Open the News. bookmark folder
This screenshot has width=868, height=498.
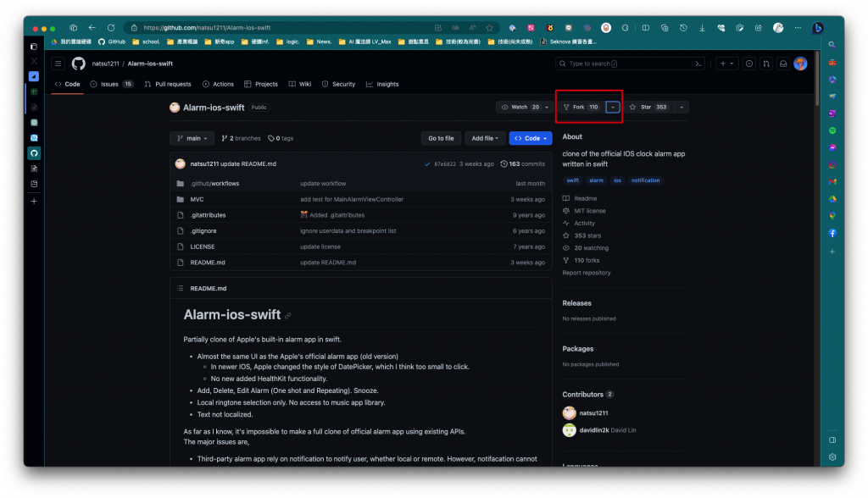319,41
